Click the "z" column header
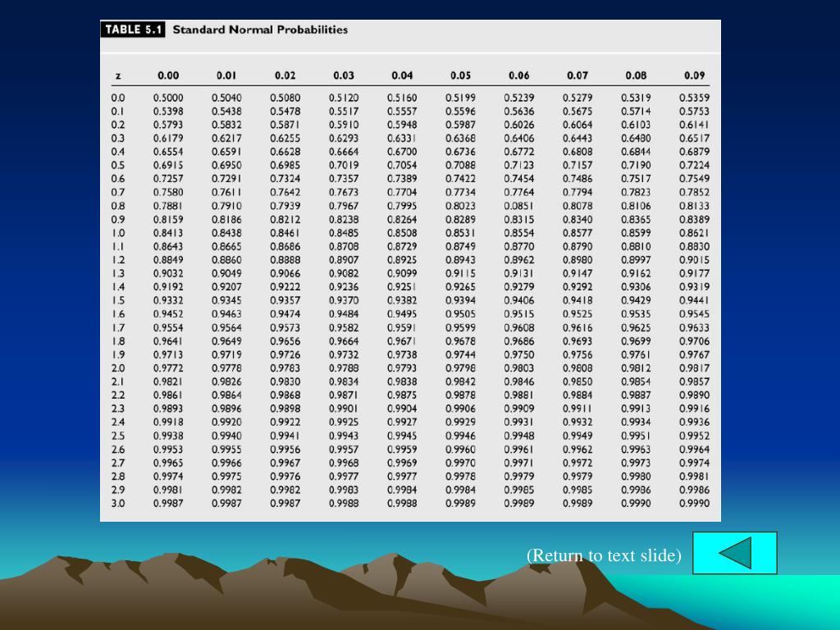This screenshot has height=630, width=840. tap(118, 76)
